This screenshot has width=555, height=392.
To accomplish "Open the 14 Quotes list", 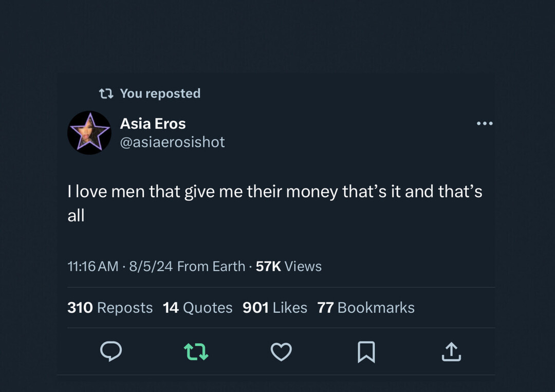I will pyautogui.click(x=197, y=308).
